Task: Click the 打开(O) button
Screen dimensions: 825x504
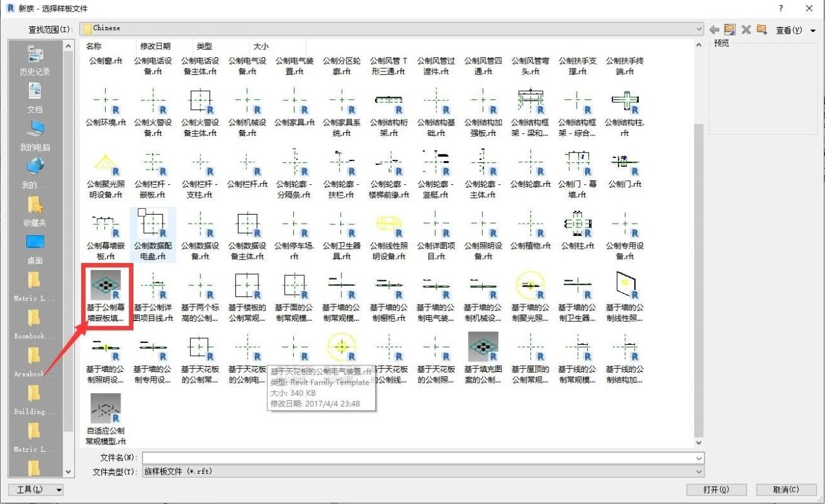Action: pyautogui.click(x=716, y=490)
